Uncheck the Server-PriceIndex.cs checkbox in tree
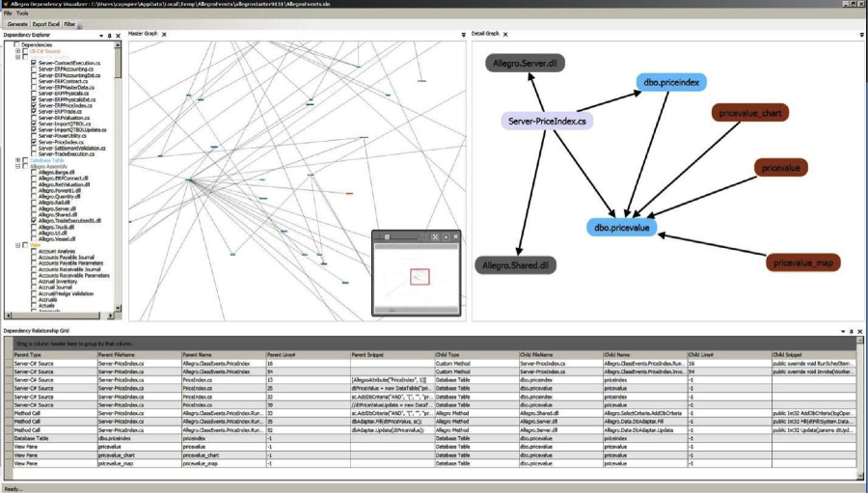 (x=34, y=143)
